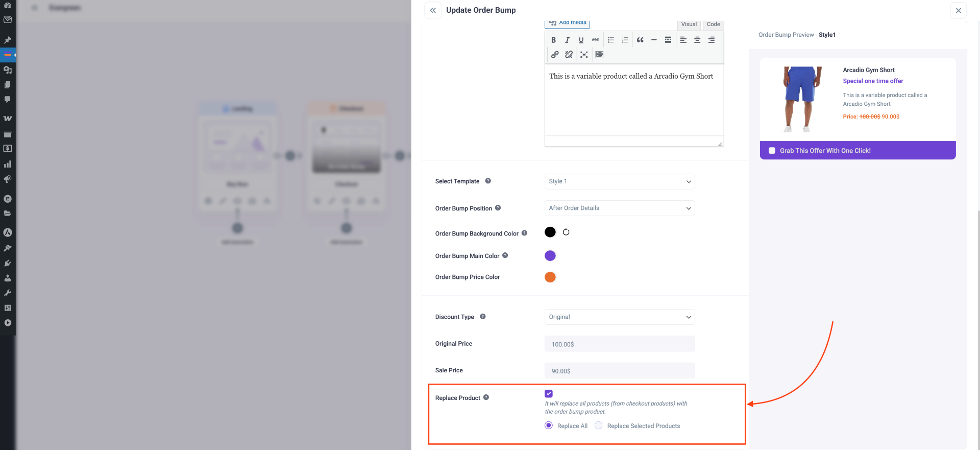This screenshot has width=980, height=450.
Task: Click into the description text area
Action: (634, 100)
